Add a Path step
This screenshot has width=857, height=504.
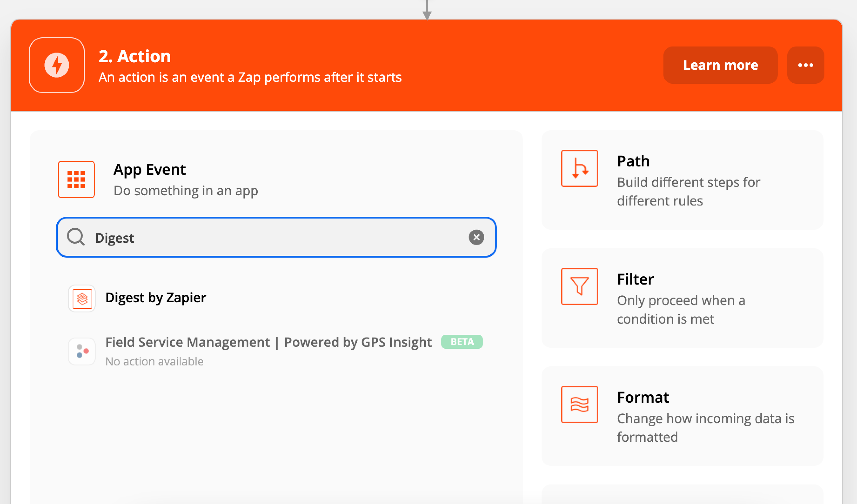(x=682, y=180)
